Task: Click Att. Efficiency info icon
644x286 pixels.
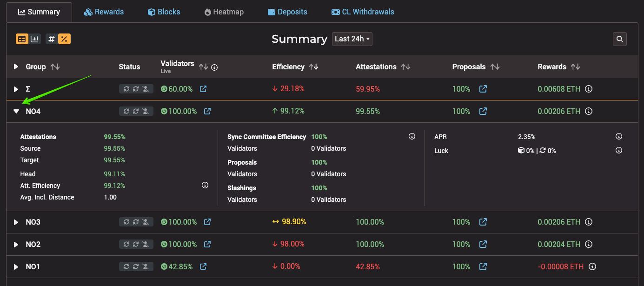Action: tap(205, 185)
